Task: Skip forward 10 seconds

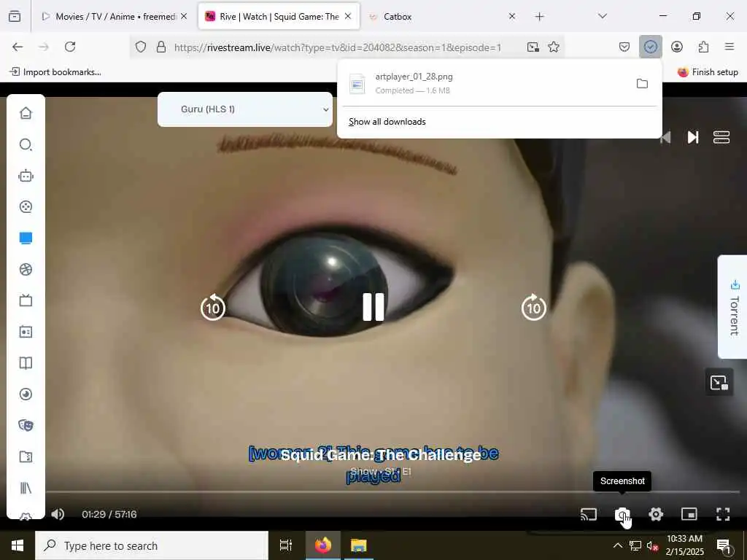Action: tap(533, 308)
